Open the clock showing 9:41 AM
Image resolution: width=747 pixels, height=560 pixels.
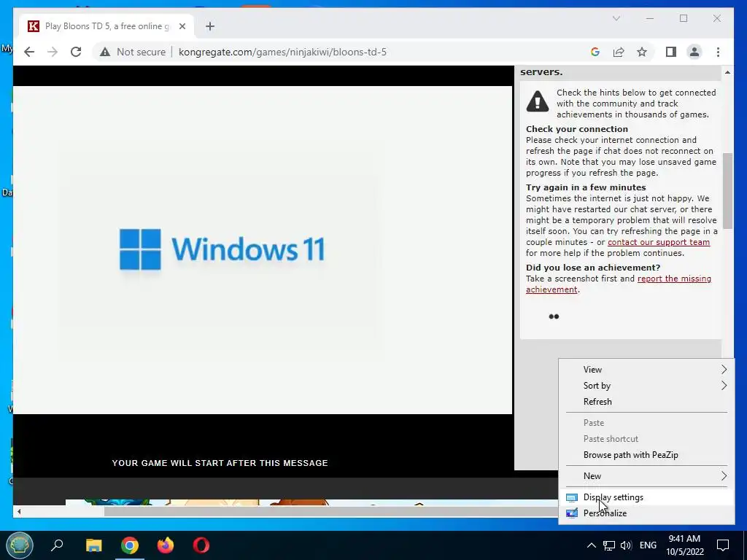684,545
